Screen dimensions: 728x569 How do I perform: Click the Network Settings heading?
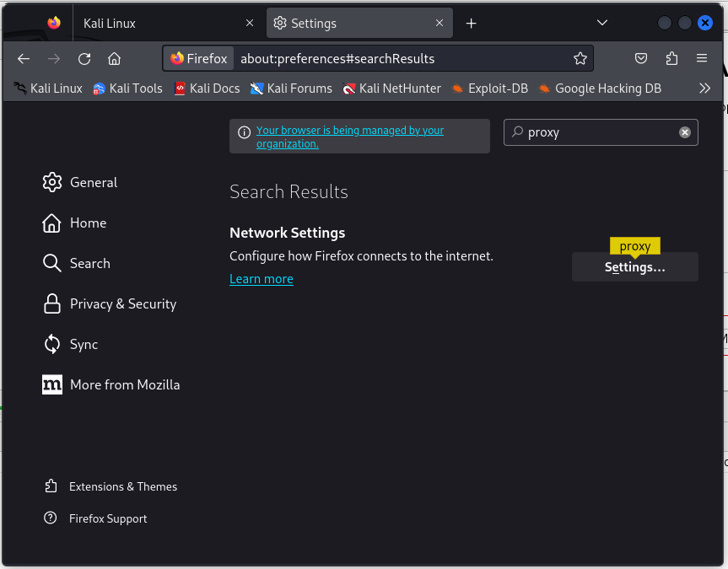pyautogui.click(x=288, y=233)
